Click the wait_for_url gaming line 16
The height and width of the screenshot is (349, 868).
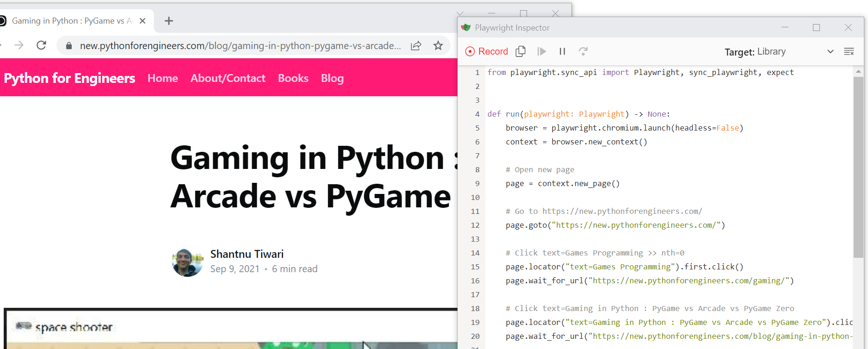pos(650,280)
